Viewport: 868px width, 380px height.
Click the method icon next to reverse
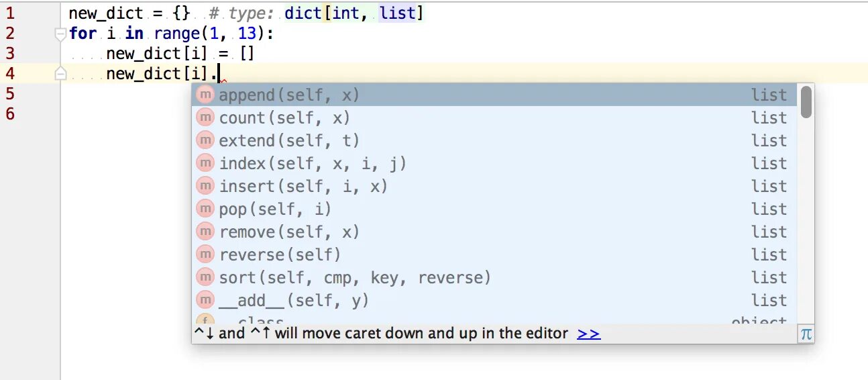click(205, 255)
